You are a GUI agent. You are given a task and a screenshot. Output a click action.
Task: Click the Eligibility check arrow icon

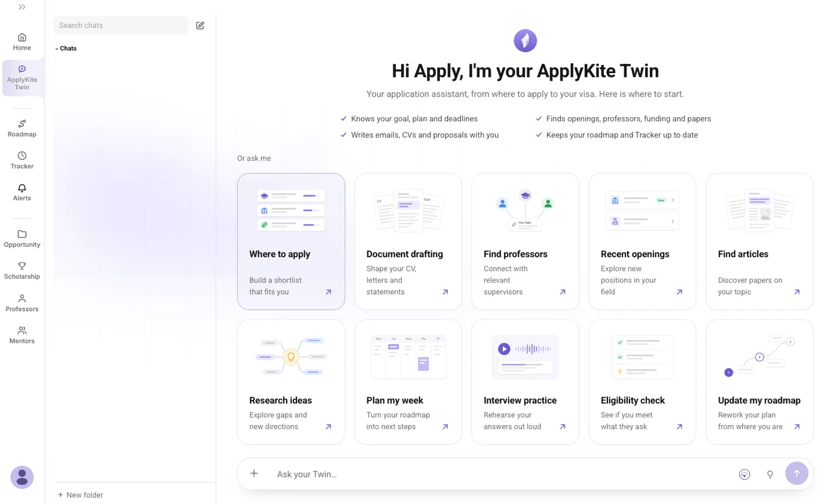point(680,427)
